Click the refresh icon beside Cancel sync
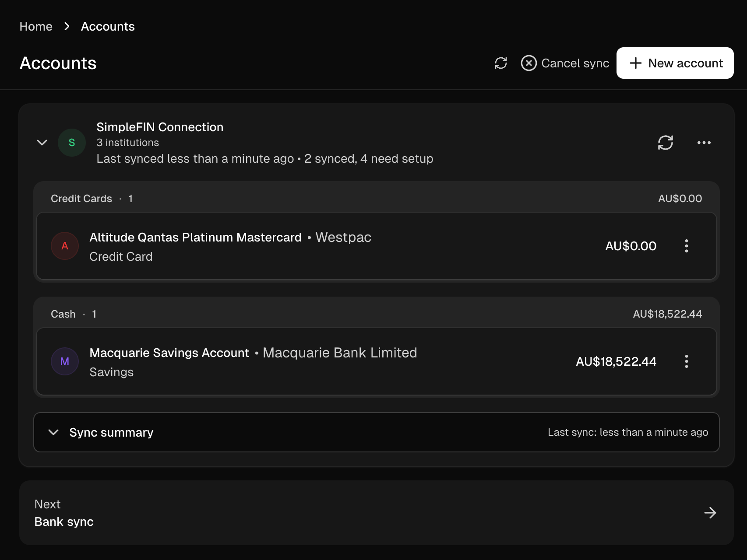Image resolution: width=747 pixels, height=560 pixels. click(501, 63)
